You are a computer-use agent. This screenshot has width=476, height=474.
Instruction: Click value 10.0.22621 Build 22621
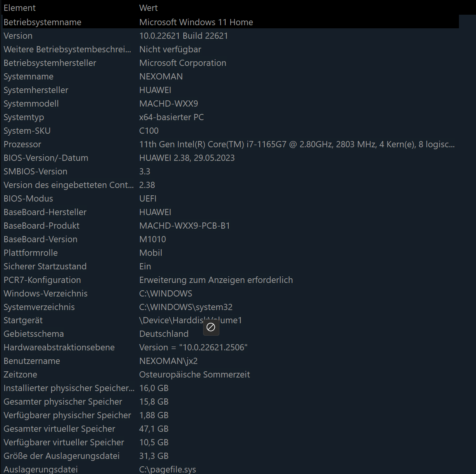tap(184, 36)
